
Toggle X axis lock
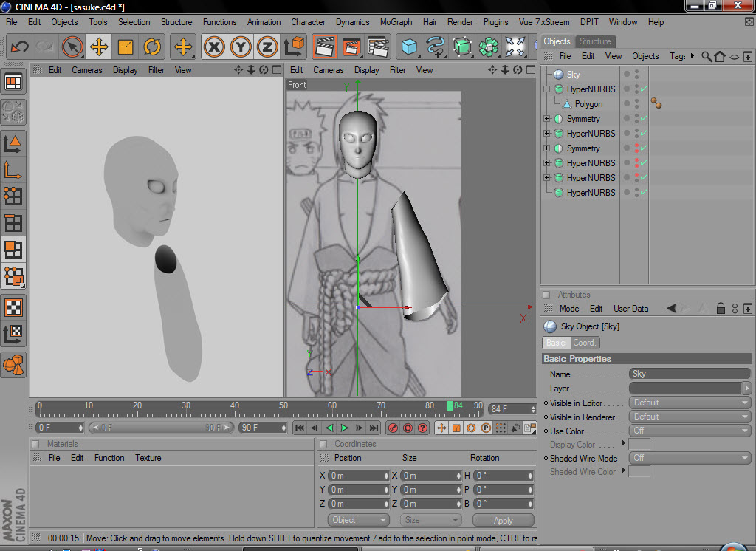coord(214,47)
